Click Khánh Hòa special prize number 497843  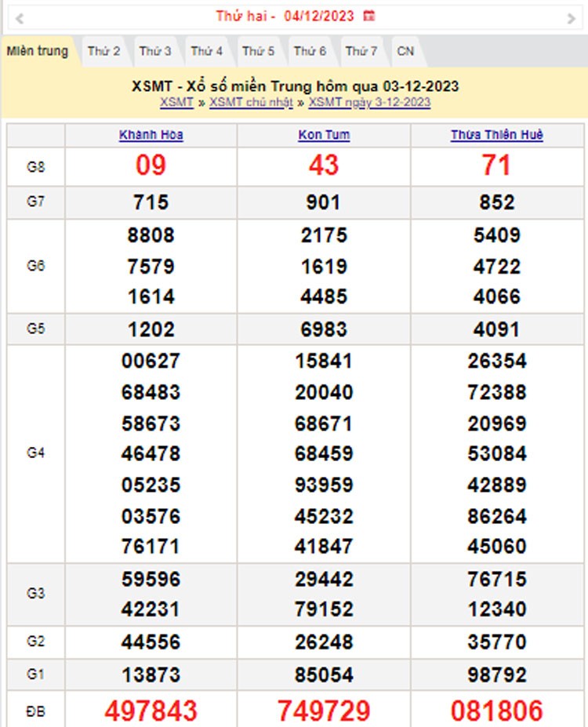(x=151, y=711)
